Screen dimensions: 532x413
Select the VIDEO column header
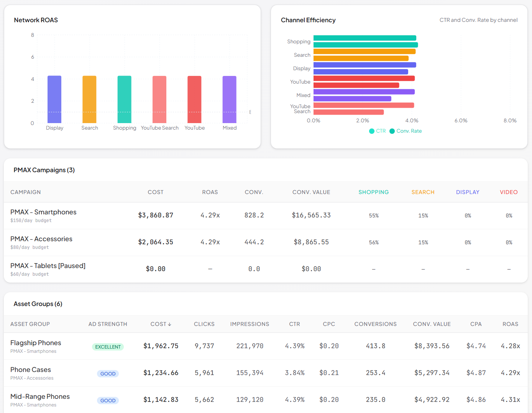tap(509, 192)
